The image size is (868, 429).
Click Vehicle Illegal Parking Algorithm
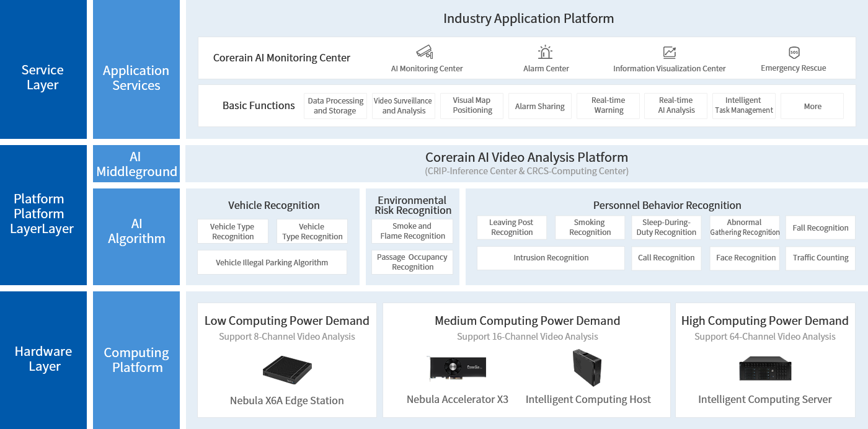click(x=272, y=262)
